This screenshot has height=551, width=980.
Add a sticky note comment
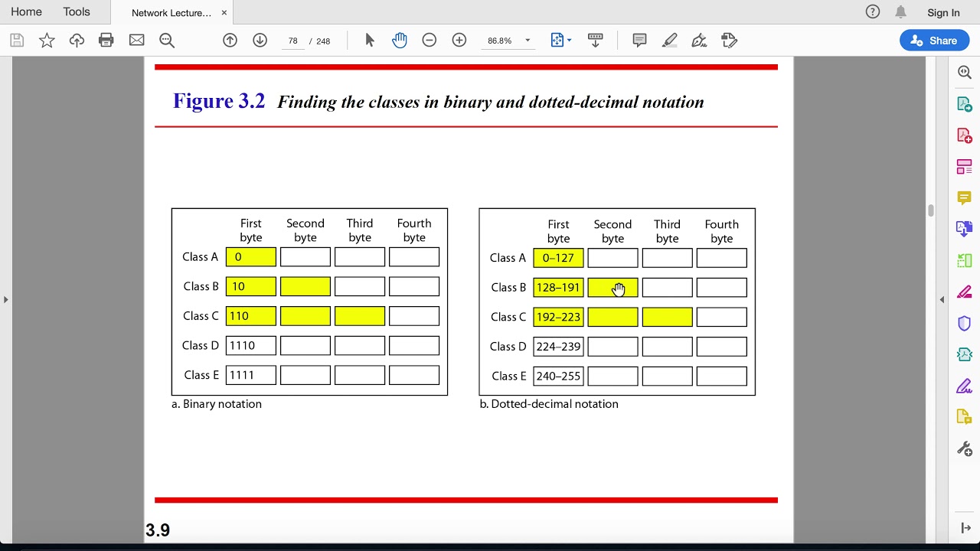pos(639,41)
